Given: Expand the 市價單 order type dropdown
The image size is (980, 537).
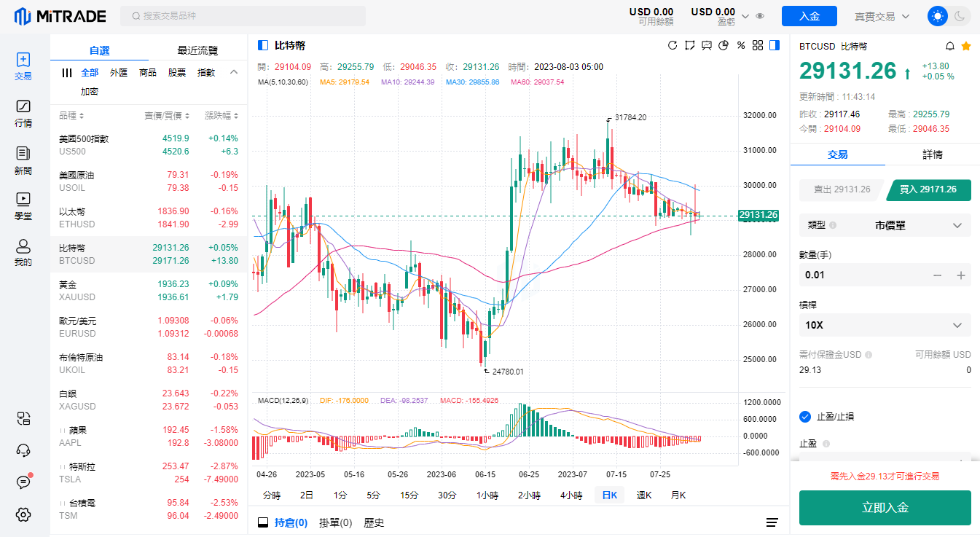Looking at the screenshot, I should pyautogui.click(x=885, y=226).
